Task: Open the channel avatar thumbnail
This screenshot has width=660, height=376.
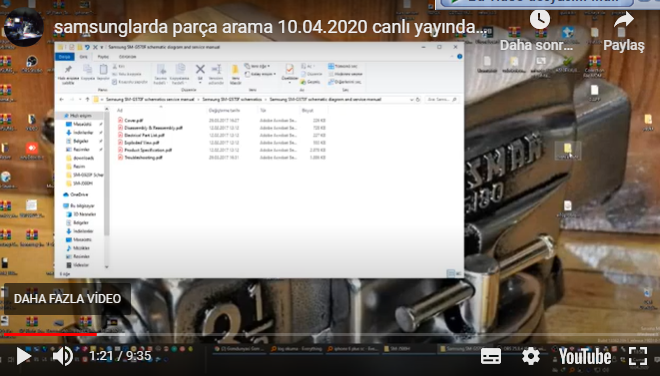Action: [x=23, y=27]
